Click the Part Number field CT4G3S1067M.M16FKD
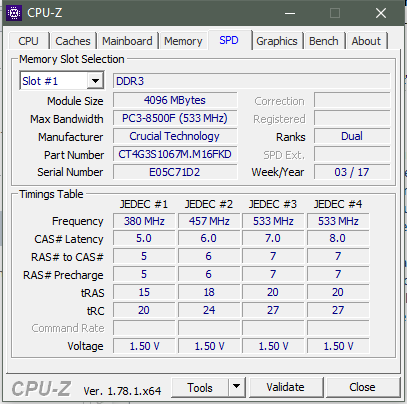Screen dimensions: 407x404 point(175,154)
